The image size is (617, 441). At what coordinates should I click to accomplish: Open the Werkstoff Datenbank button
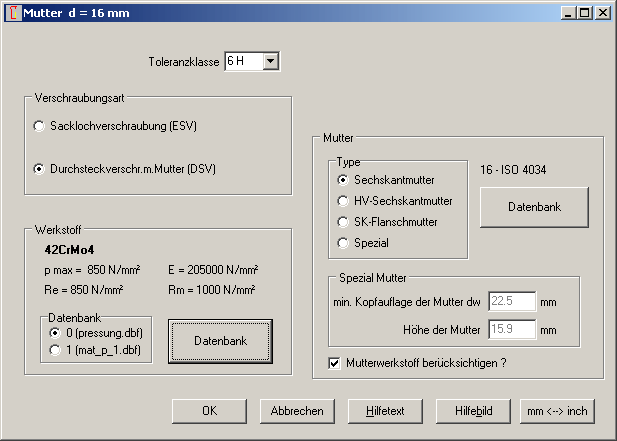(220, 341)
